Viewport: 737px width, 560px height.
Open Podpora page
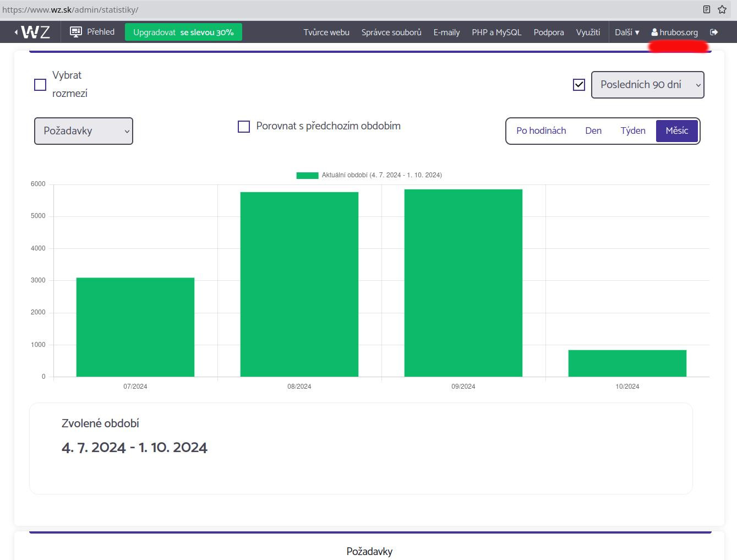pyautogui.click(x=549, y=32)
